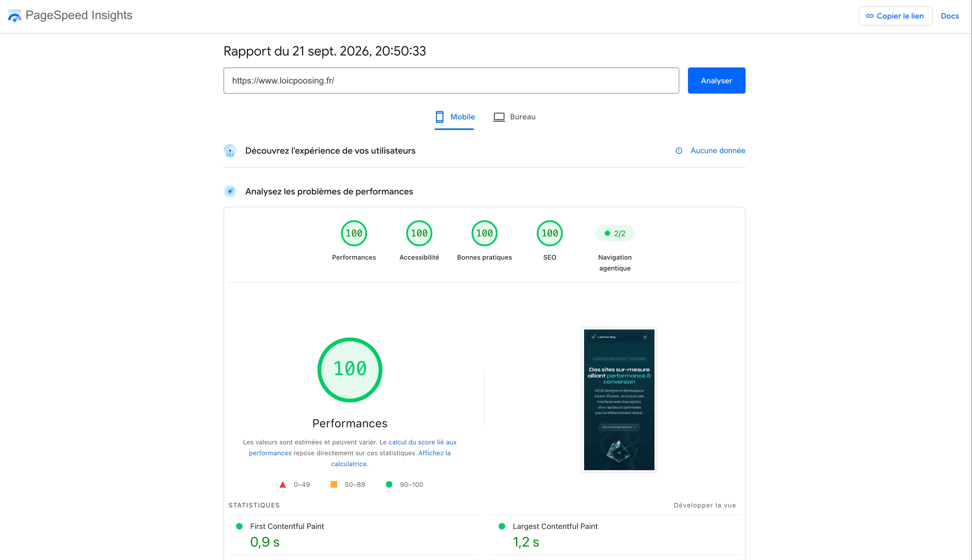Click the mobile site screenshot thumbnail
Screen dimensions: 972x560
(x=619, y=400)
